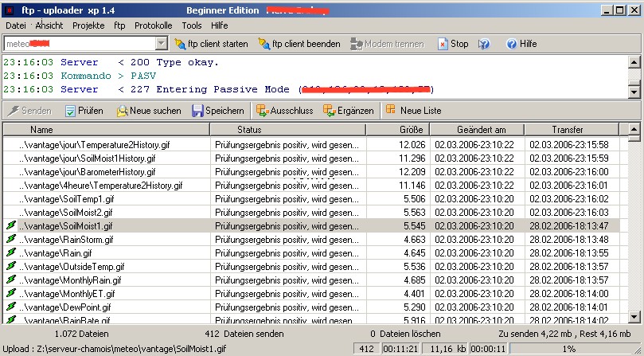
Task: Click '0 Dateien löschen' status text
Action: (x=405, y=334)
